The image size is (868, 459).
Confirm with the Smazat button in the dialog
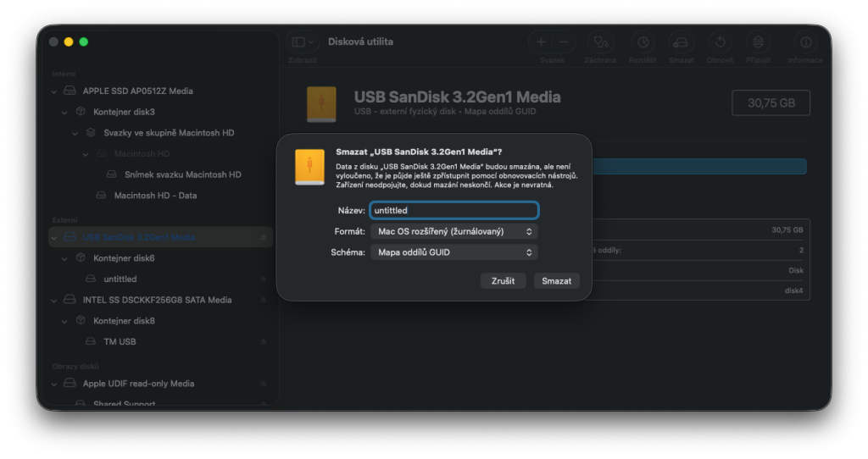tap(556, 280)
